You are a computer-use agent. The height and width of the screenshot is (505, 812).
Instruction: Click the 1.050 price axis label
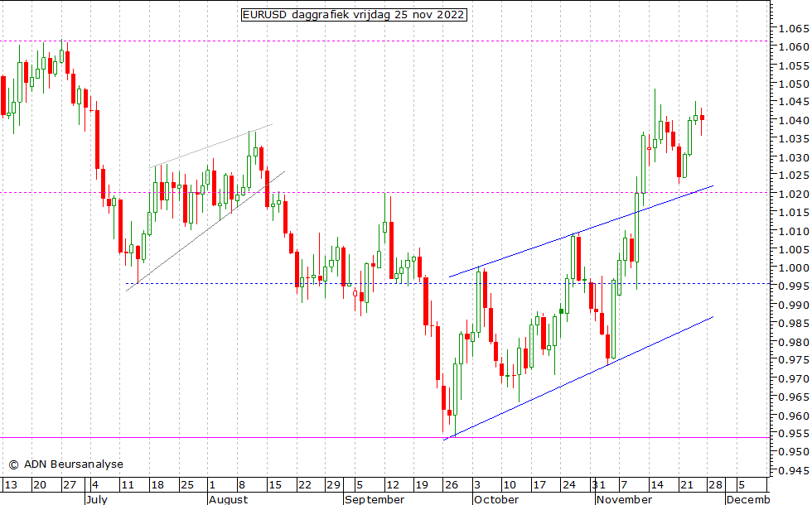point(794,84)
